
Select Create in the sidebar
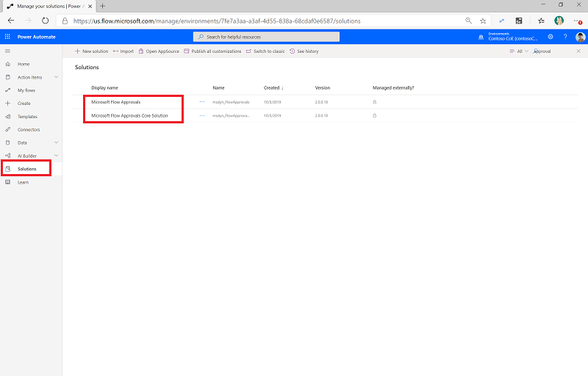pyautogui.click(x=24, y=104)
